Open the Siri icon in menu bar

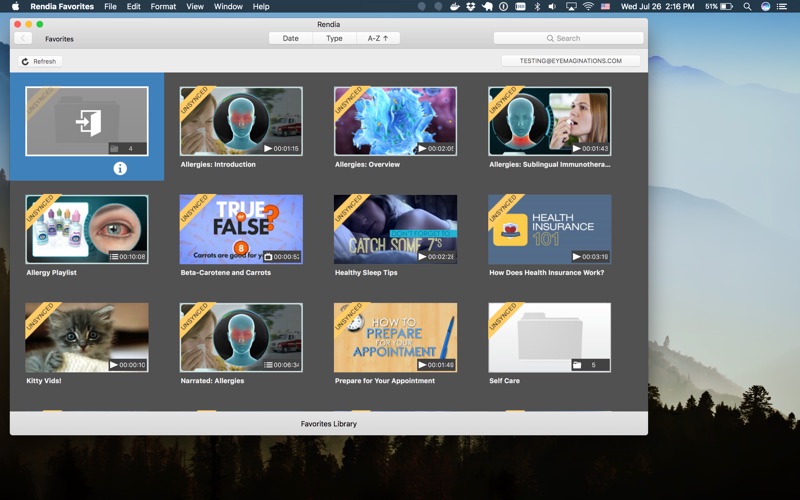point(765,7)
